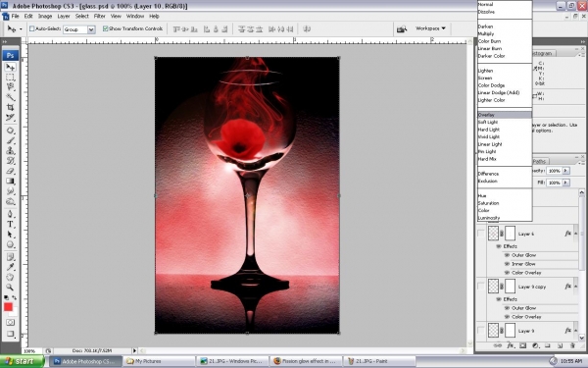The height and width of the screenshot is (368, 588).
Task: Open the tool preset picker arrow
Action: point(21,28)
